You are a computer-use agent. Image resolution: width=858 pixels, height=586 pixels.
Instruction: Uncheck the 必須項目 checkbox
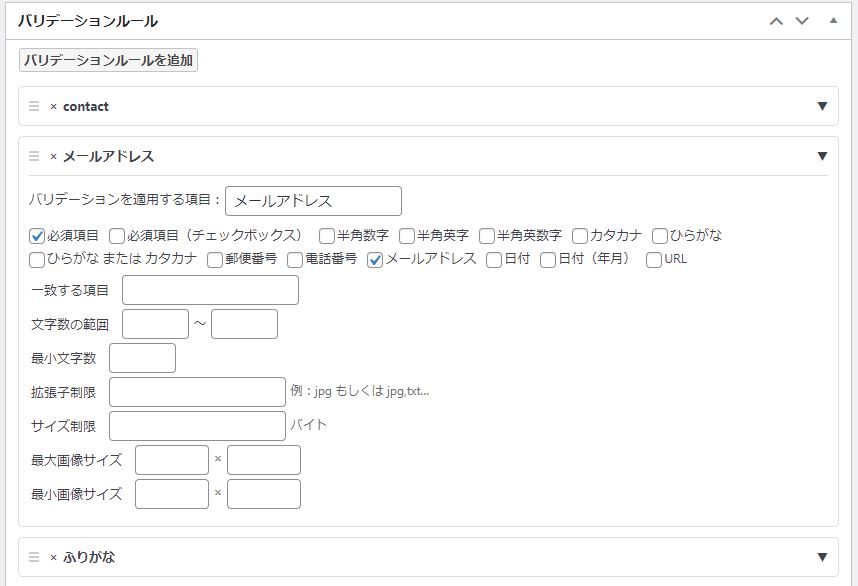coord(37,236)
